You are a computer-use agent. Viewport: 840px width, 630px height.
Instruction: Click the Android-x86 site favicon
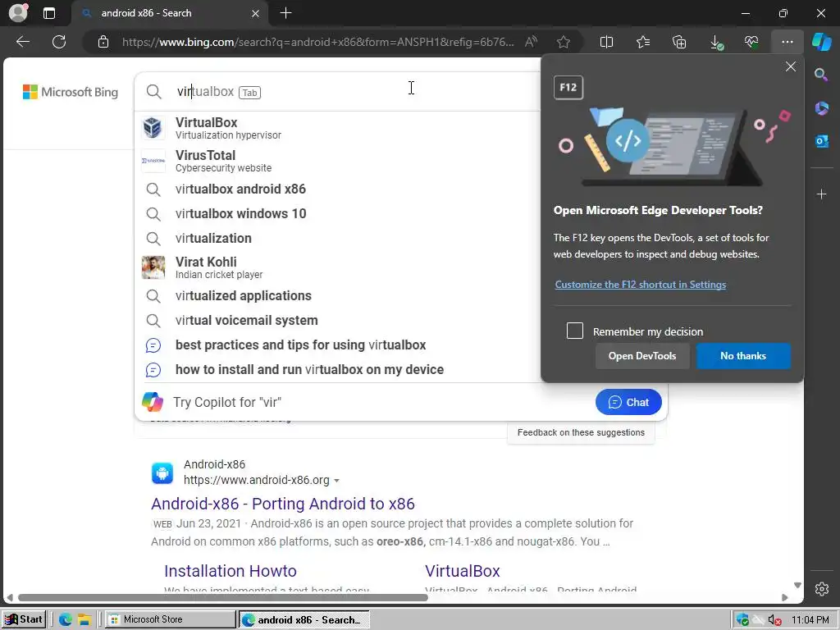(162, 473)
